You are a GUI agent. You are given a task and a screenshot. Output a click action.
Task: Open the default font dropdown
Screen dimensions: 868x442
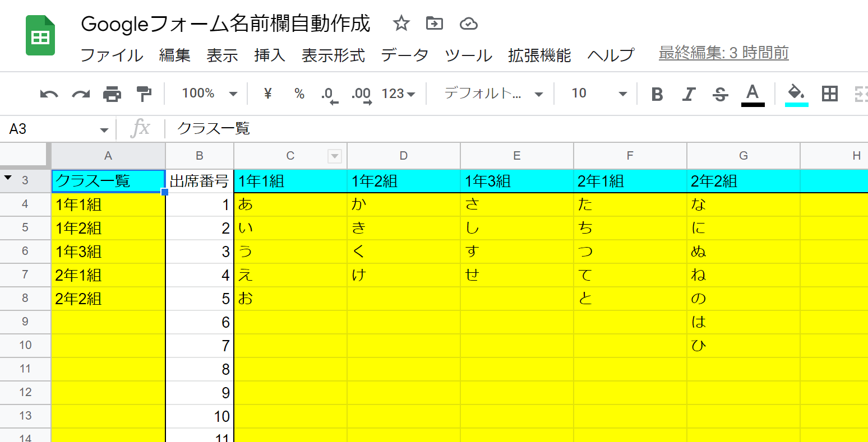point(493,94)
